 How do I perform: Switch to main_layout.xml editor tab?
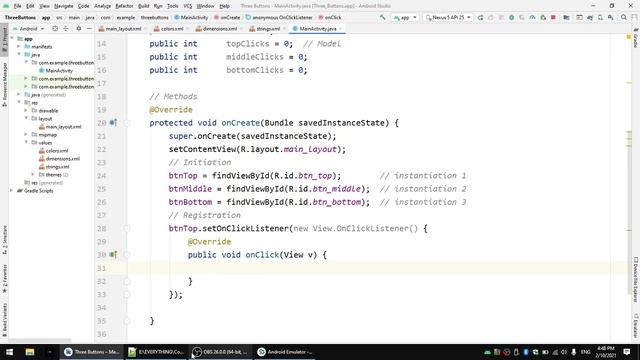click(x=122, y=29)
